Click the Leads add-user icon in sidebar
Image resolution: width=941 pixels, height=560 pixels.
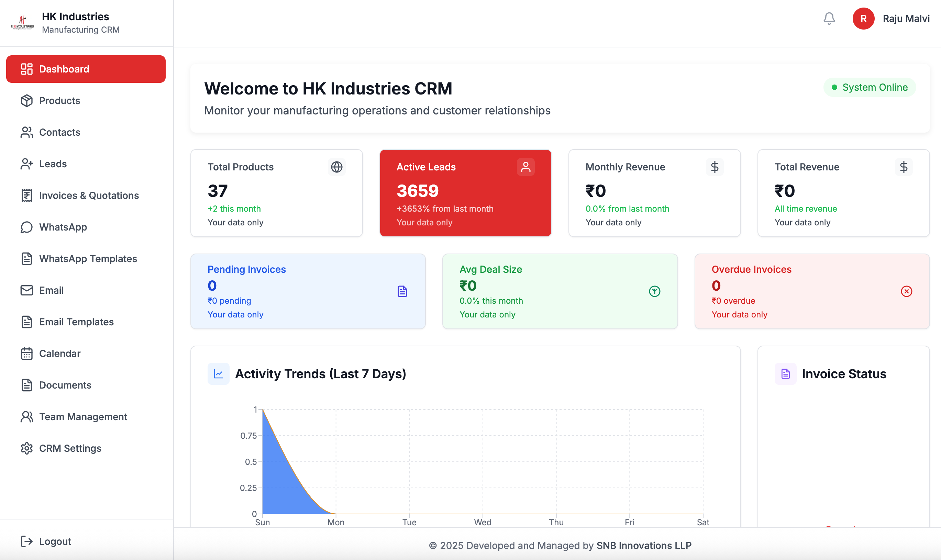point(27,164)
